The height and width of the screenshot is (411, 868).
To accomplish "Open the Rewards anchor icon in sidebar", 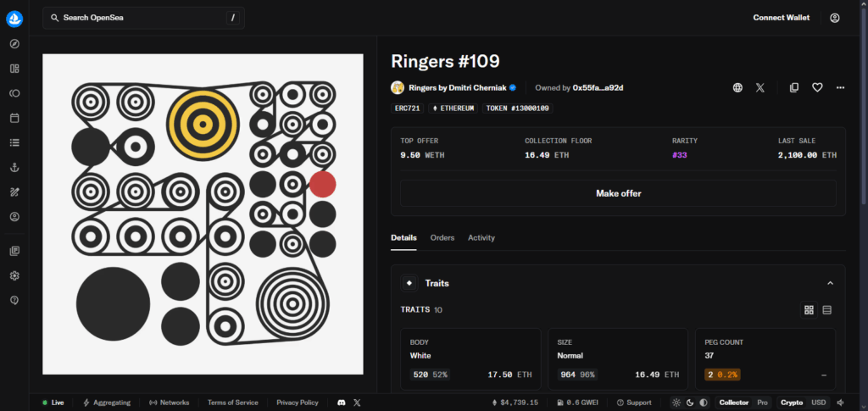I will coord(15,168).
